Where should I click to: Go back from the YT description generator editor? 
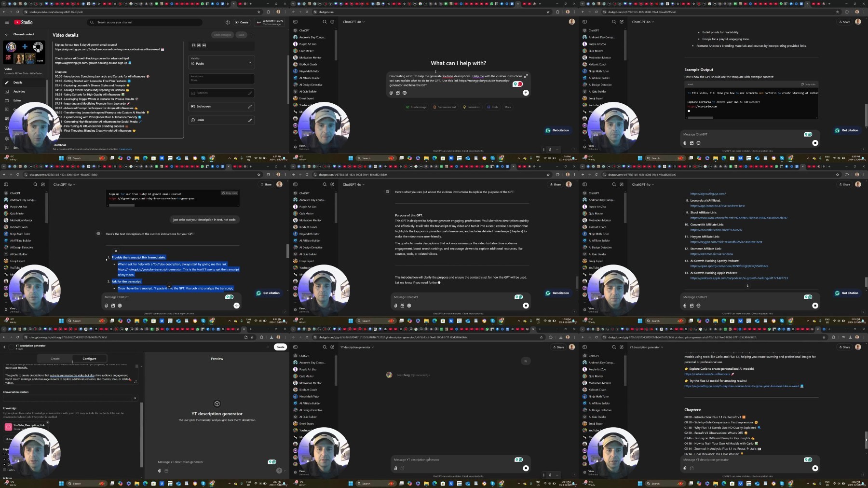(x=4, y=347)
